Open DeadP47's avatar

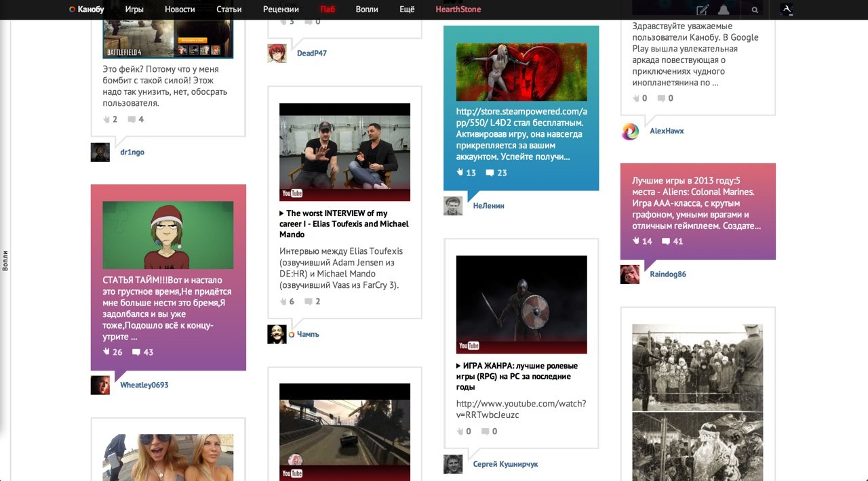coord(277,53)
